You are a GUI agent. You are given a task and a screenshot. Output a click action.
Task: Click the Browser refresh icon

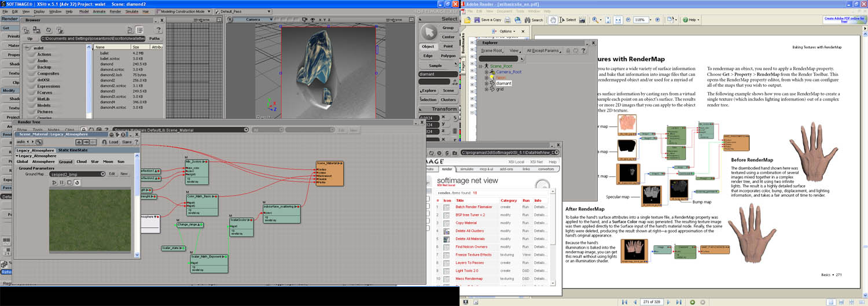(x=49, y=30)
